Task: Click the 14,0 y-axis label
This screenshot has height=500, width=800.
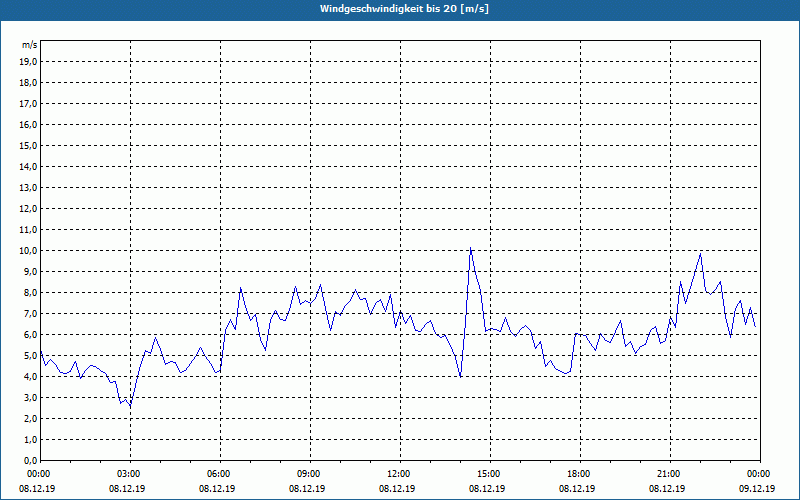Action: coord(29,167)
